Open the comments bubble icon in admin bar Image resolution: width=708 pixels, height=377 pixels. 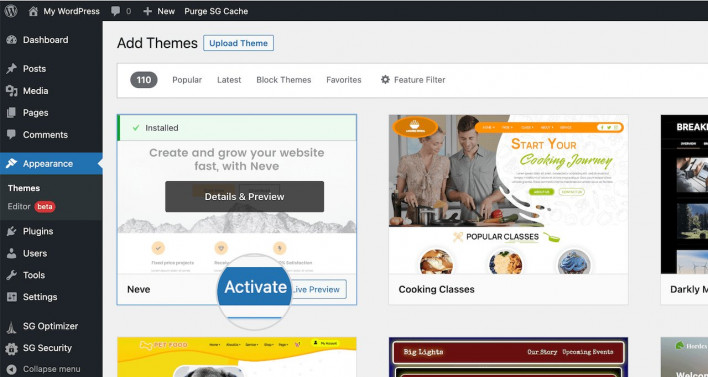(x=116, y=11)
